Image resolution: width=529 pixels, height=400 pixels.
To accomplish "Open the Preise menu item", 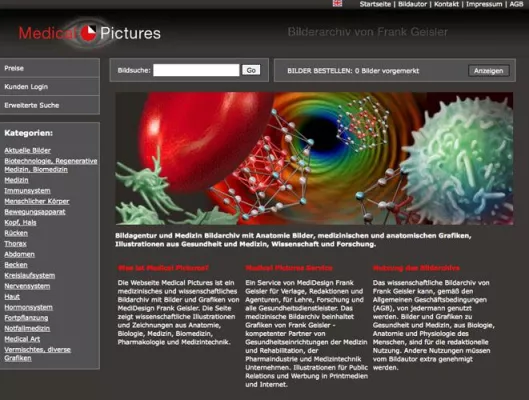I will 50,68.
